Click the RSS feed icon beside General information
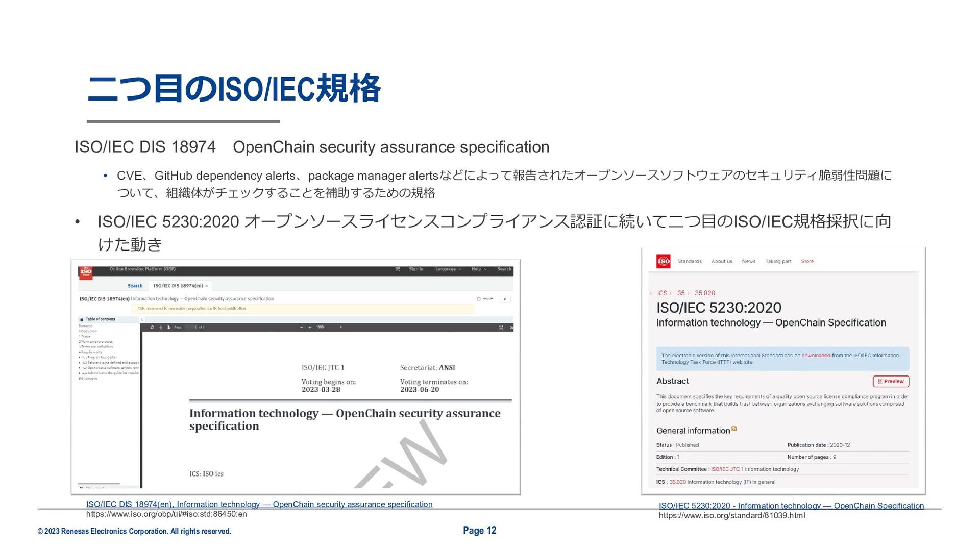The image size is (980, 551). pos(734,429)
